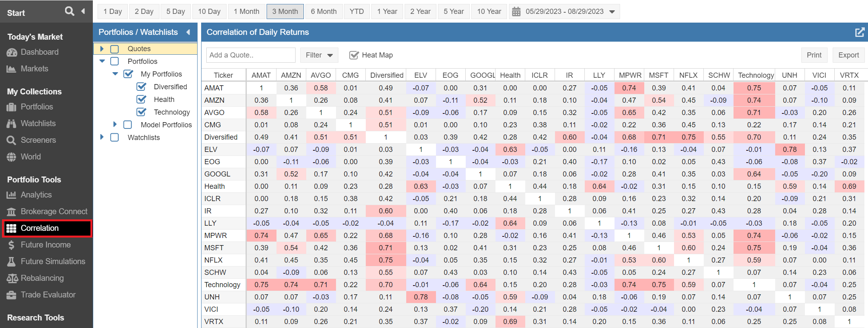Viewport: 868px width, 328px height.
Task: Select the 2 Year period tab
Action: [x=421, y=12]
